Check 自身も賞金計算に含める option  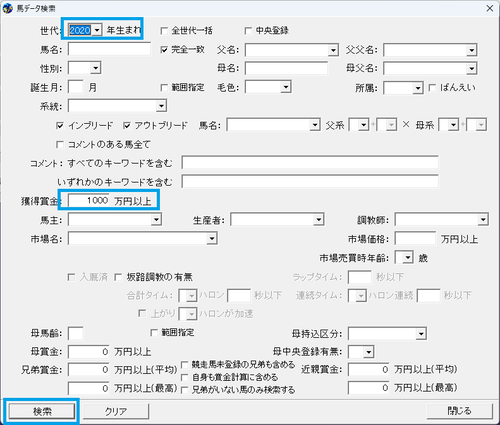[184, 377]
